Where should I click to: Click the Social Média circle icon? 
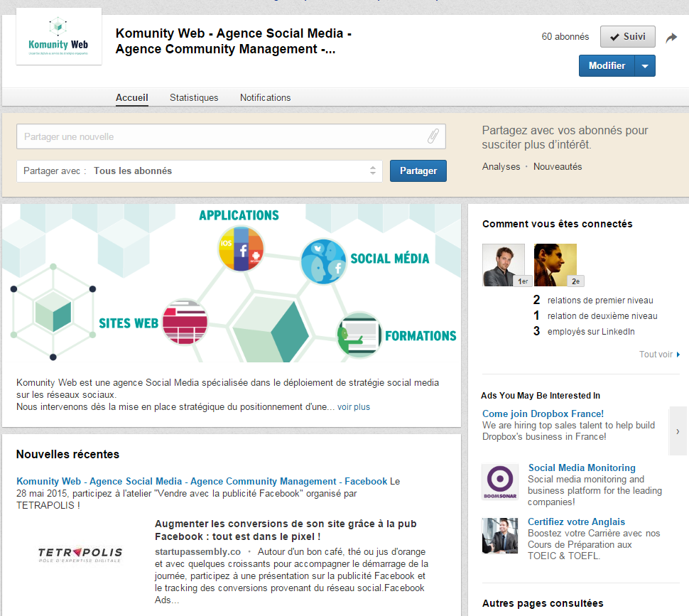pyautogui.click(x=323, y=261)
